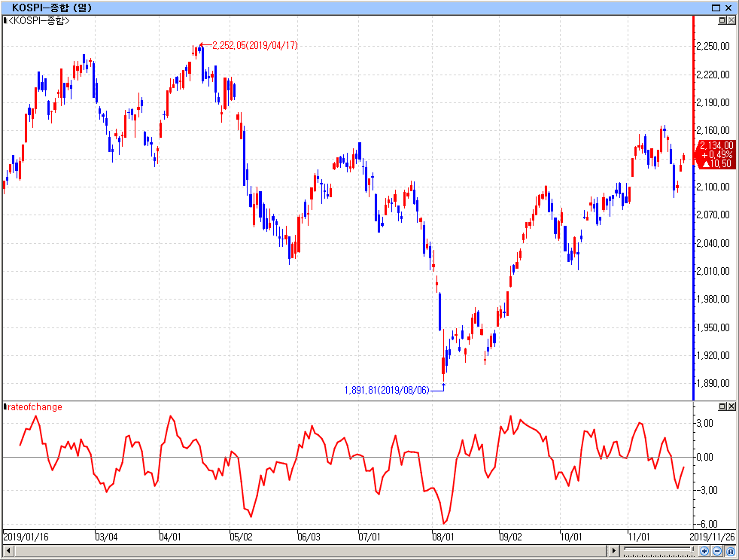Click the 1,950.00 price axis label

pyautogui.click(x=713, y=327)
